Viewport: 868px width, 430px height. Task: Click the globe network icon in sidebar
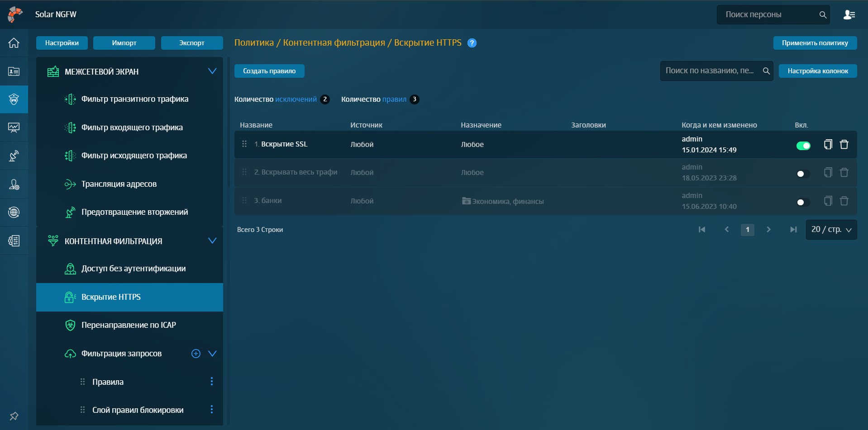tap(14, 212)
